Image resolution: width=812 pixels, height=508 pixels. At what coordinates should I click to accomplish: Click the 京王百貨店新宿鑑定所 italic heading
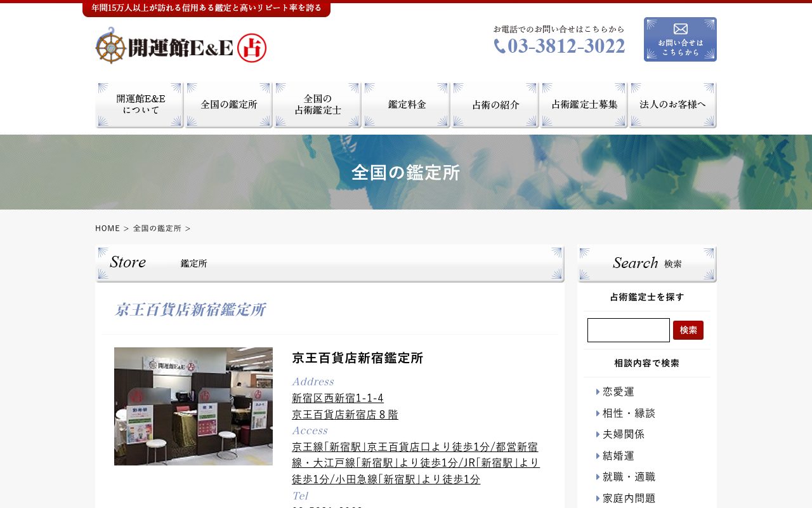[190, 310]
